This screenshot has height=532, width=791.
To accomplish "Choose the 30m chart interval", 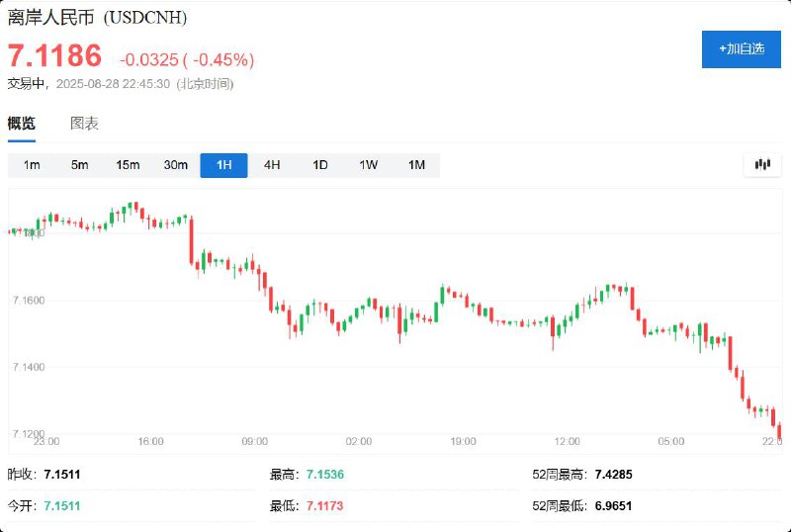I will [175, 165].
